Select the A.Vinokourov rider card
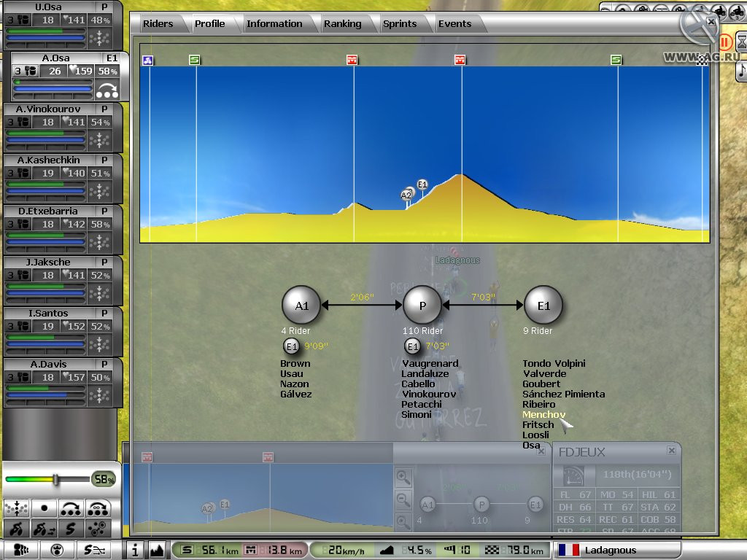747x560 pixels. [x=63, y=127]
